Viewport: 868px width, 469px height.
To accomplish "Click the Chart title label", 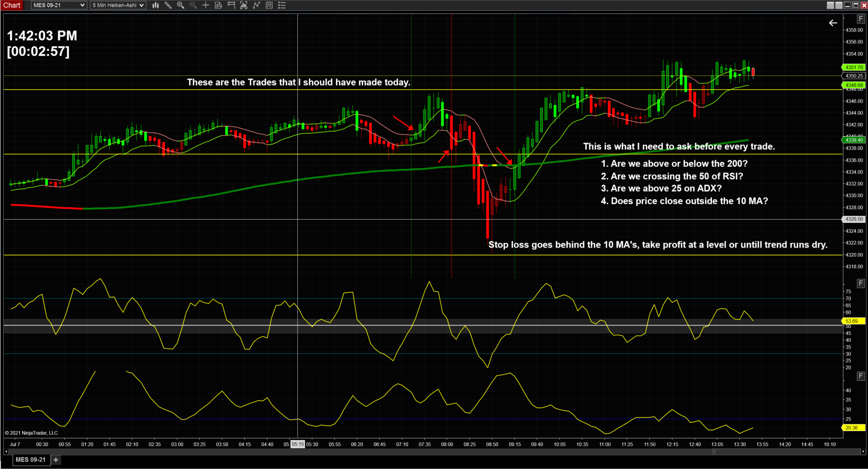I will pyautogui.click(x=12, y=5).
